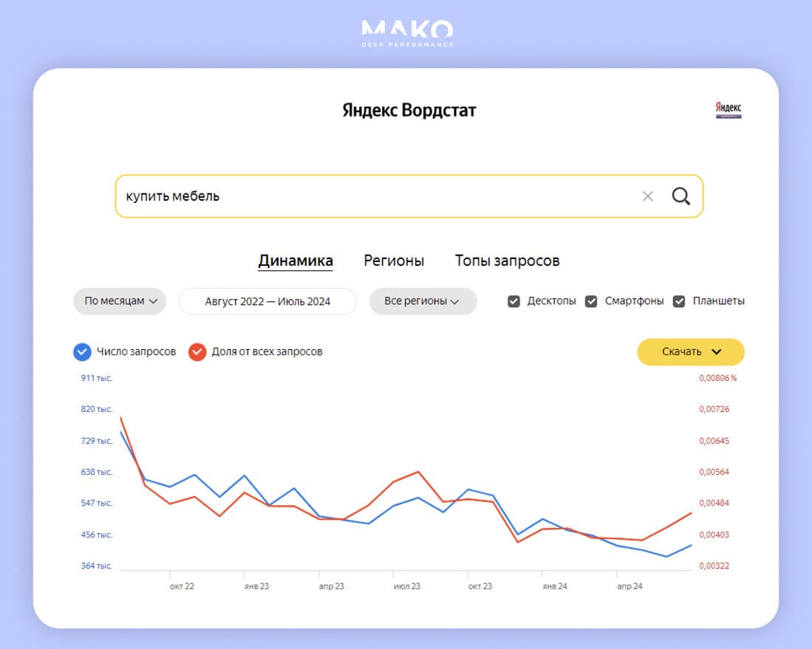Viewport: 812px width, 649px height.
Task: Uncheck the Десктопы checkbox
Action: [513, 301]
